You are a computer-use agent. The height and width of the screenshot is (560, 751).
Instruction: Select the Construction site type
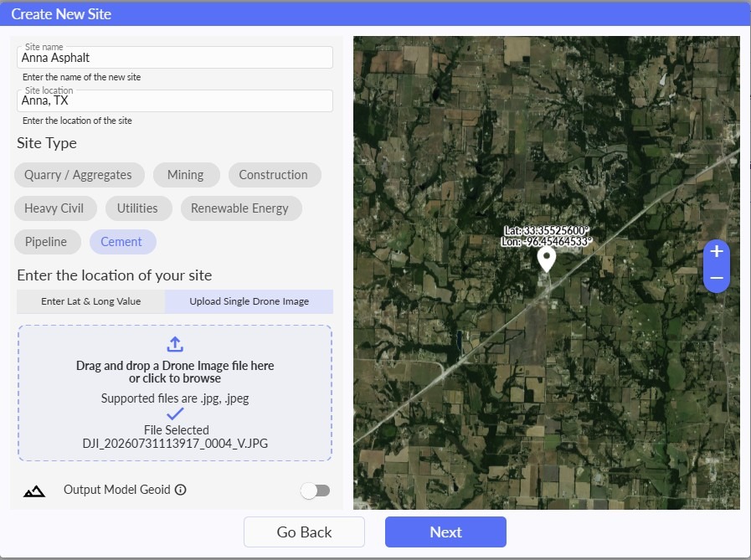click(x=274, y=175)
